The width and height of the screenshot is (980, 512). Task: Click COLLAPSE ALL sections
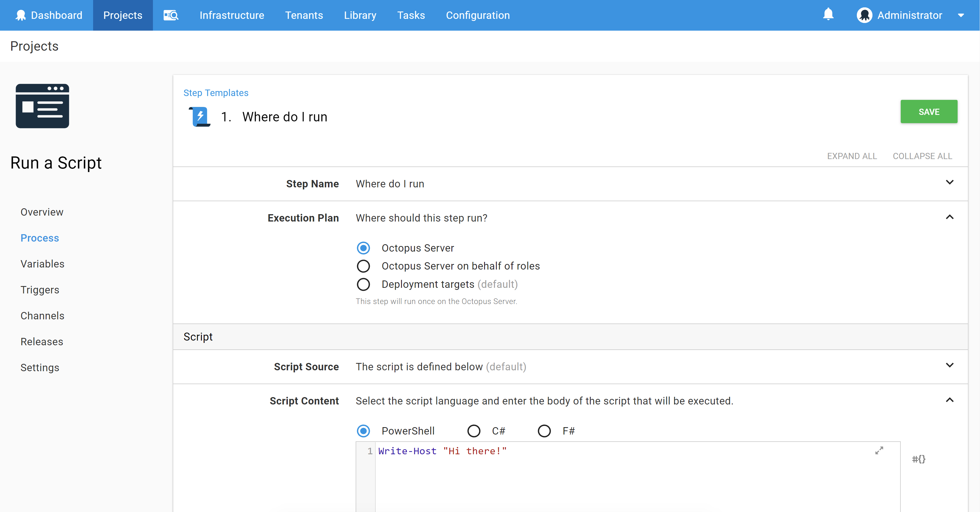point(922,156)
